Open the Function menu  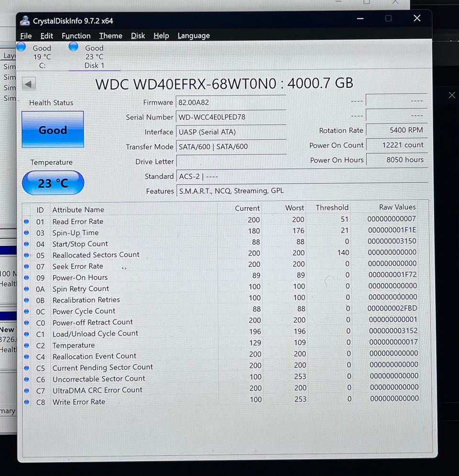tap(76, 36)
